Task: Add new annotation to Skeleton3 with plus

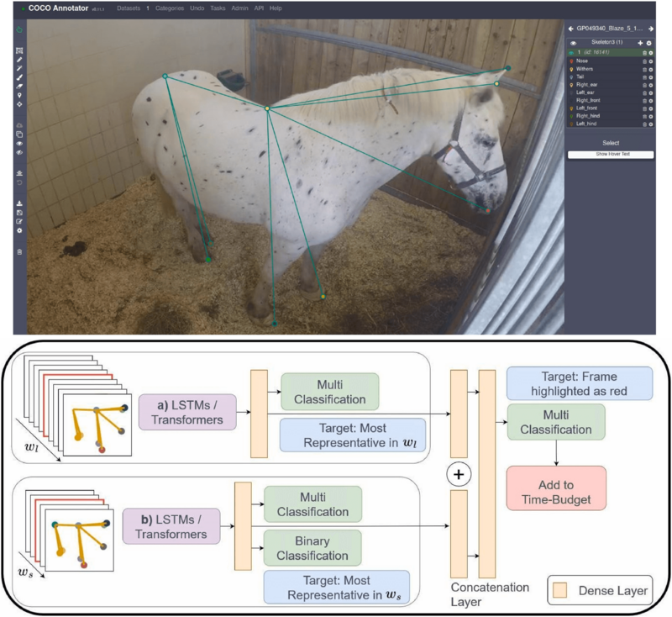Action: point(640,42)
